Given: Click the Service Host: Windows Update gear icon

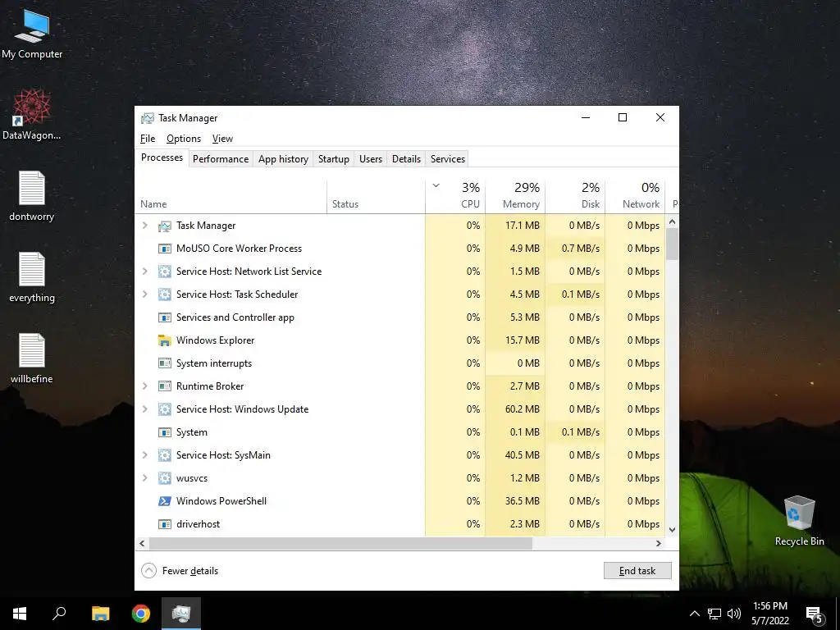Looking at the screenshot, I should pyautogui.click(x=164, y=409).
